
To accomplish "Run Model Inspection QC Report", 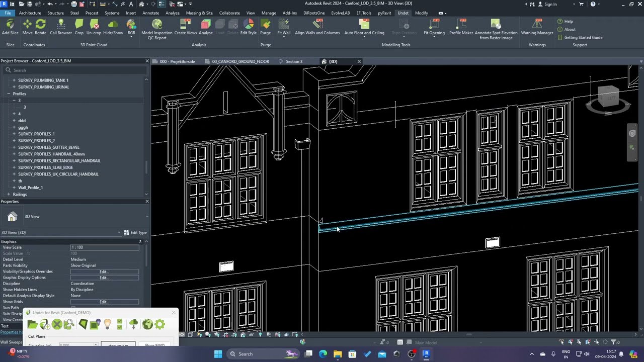I will [157, 29].
